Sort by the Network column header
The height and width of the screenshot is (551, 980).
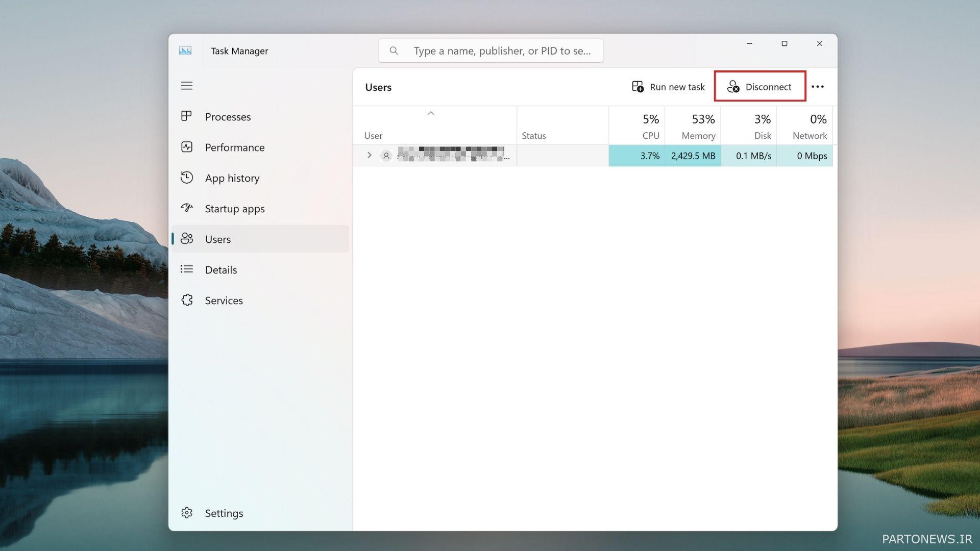[804, 126]
